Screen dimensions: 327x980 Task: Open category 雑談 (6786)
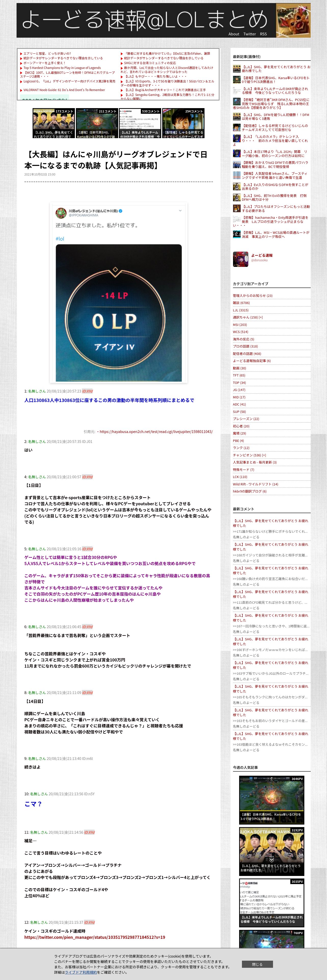tap(241, 303)
